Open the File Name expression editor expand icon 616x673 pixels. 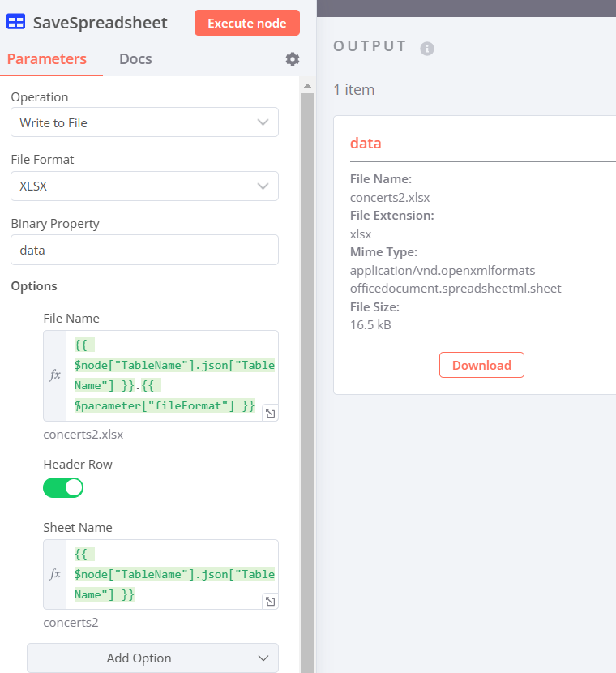(x=270, y=413)
